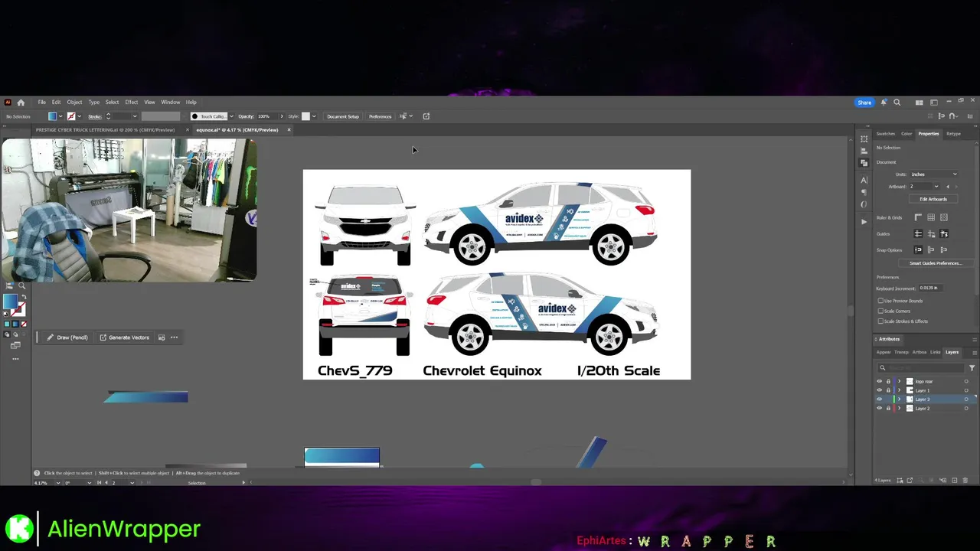Switch to PRESTIGE CYBER TRUCK LETTERING document tab
This screenshot has width=980, height=551.
pyautogui.click(x=105, y=130)
